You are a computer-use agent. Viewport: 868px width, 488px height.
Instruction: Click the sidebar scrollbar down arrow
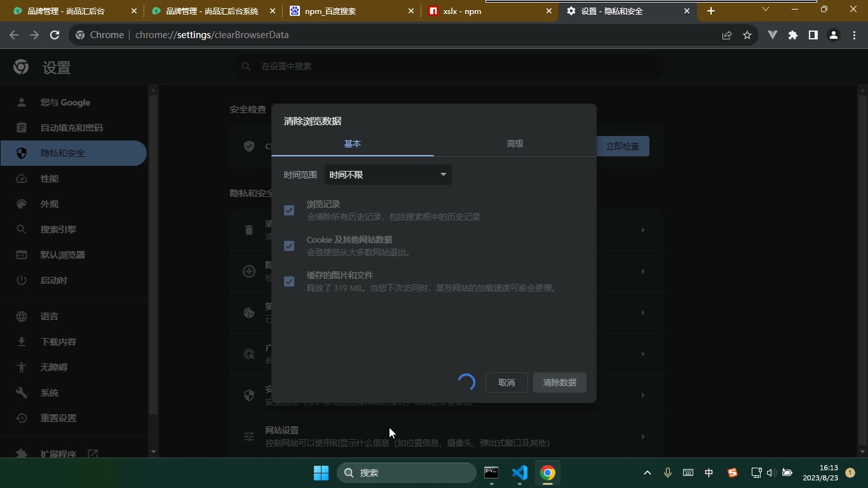(153, 452)
